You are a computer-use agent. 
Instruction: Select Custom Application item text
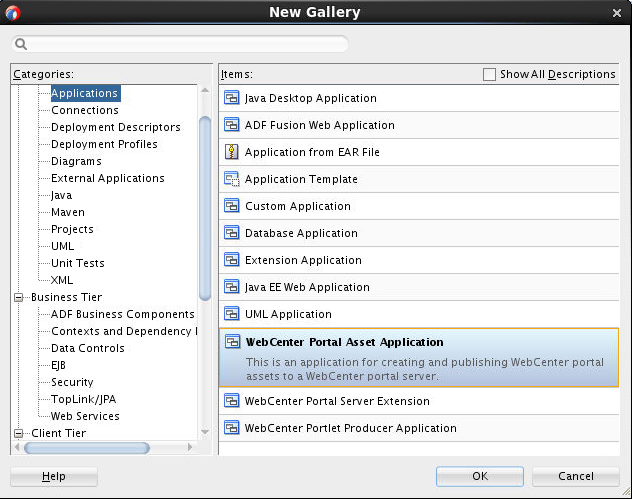[298, 206]
